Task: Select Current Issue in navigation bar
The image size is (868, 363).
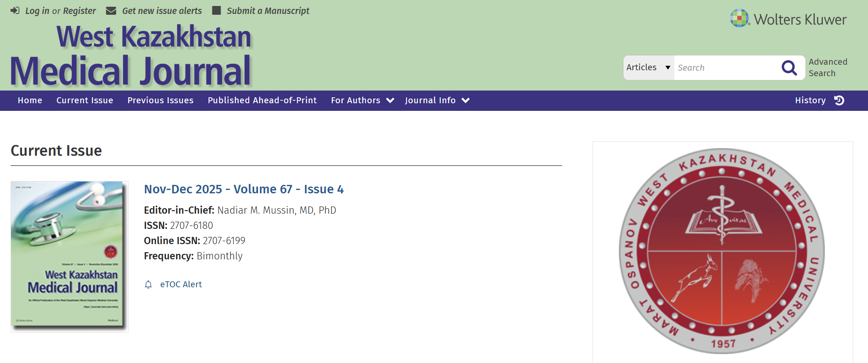Action: [x=85, y=100]
